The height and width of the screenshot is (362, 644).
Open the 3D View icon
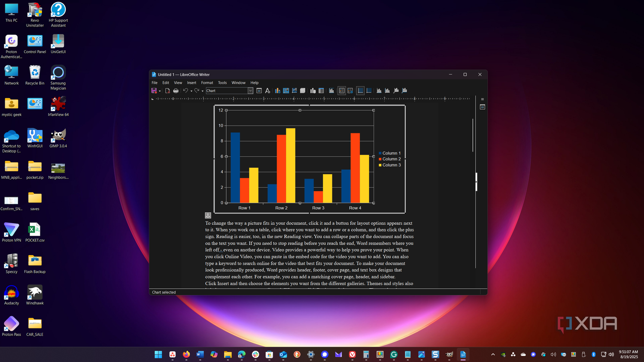tap(303, 90)
